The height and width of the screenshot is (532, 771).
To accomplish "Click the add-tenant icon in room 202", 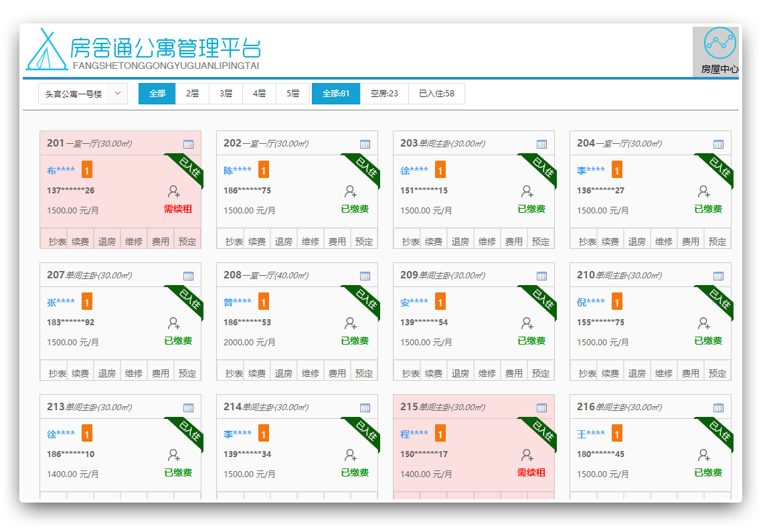I will [351, 192].
